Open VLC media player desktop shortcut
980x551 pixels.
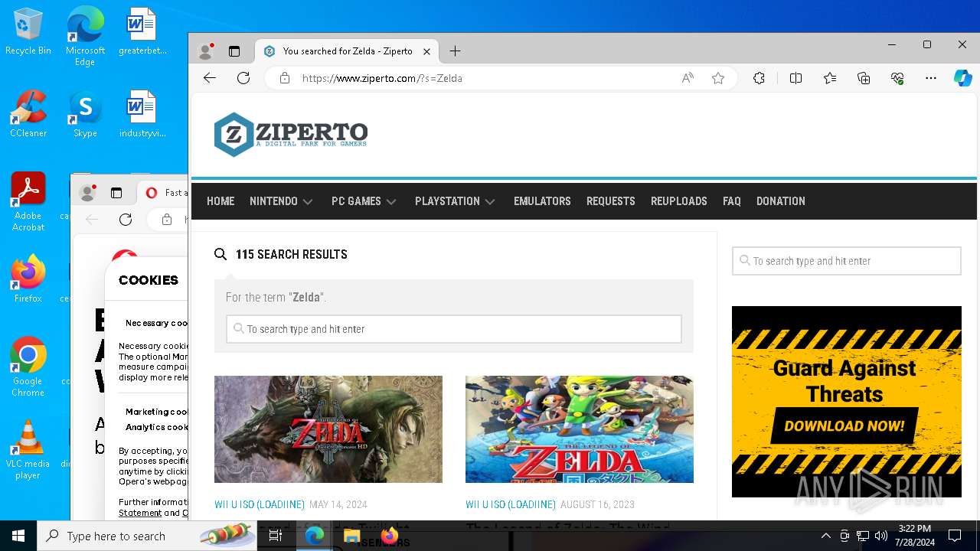point(28,450)
